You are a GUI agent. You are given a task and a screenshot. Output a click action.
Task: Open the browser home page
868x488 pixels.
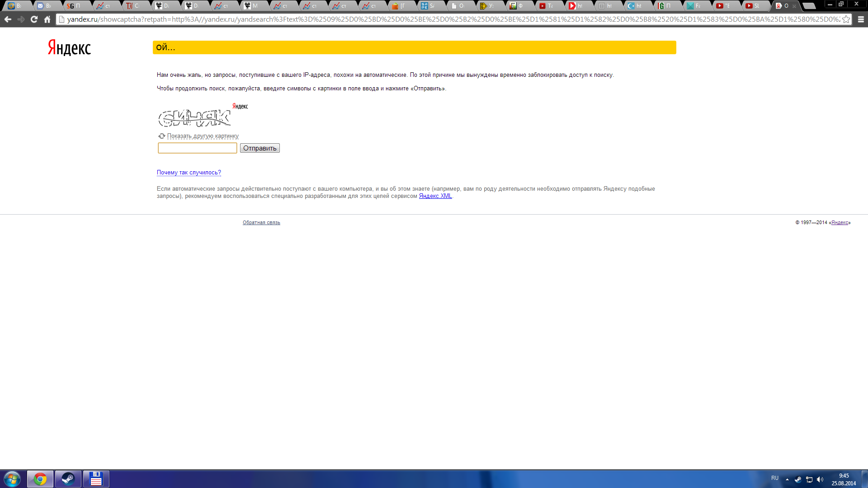coord(47,19)
